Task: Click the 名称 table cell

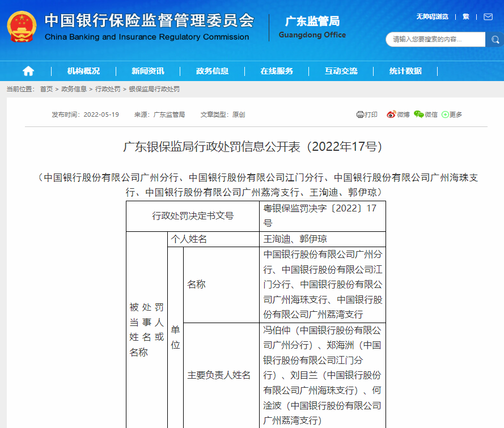Action: click(x=222, y=285)
